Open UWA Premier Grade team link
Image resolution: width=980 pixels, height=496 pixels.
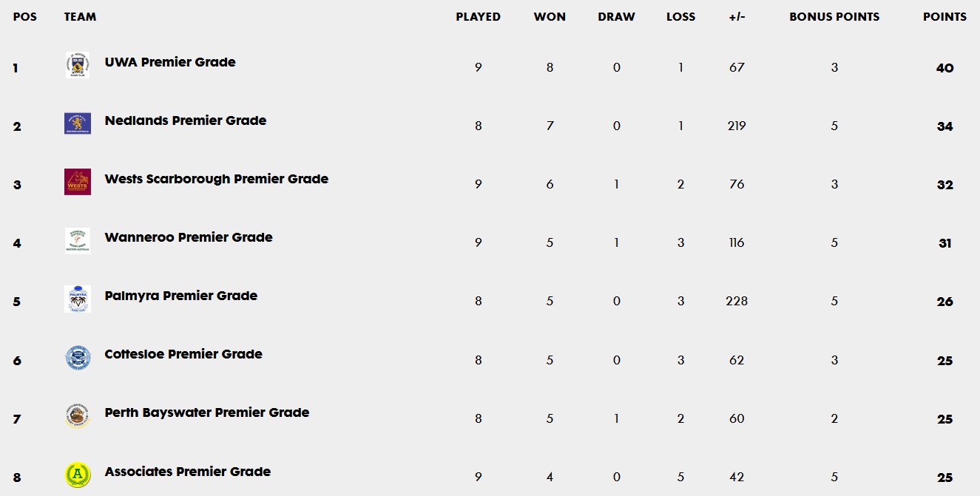tap(170, 62)
